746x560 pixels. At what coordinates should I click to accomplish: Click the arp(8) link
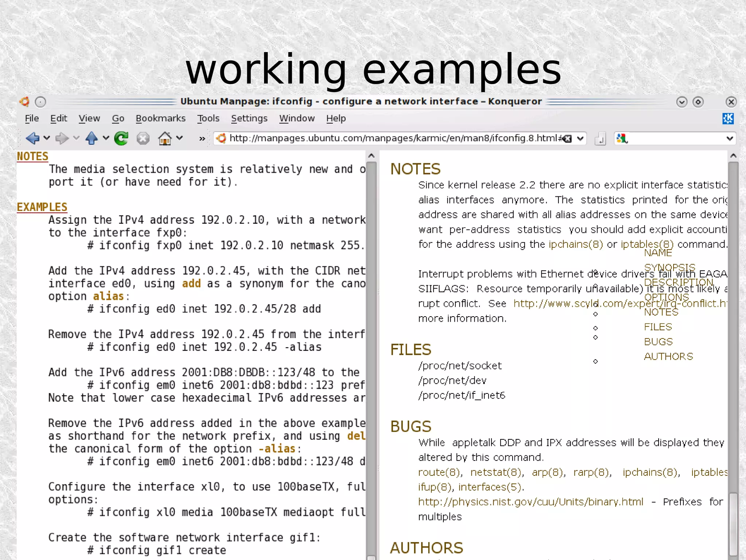click(547, 472)
